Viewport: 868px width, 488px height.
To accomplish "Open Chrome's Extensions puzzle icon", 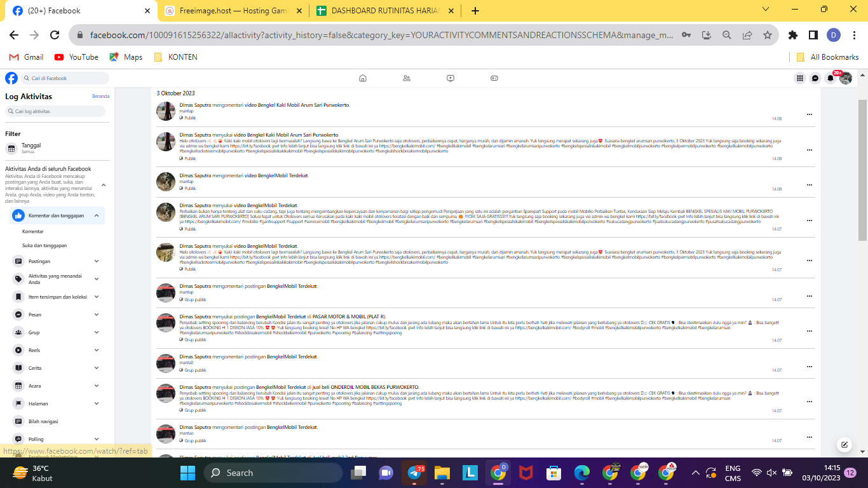I will tap(792, 35).
